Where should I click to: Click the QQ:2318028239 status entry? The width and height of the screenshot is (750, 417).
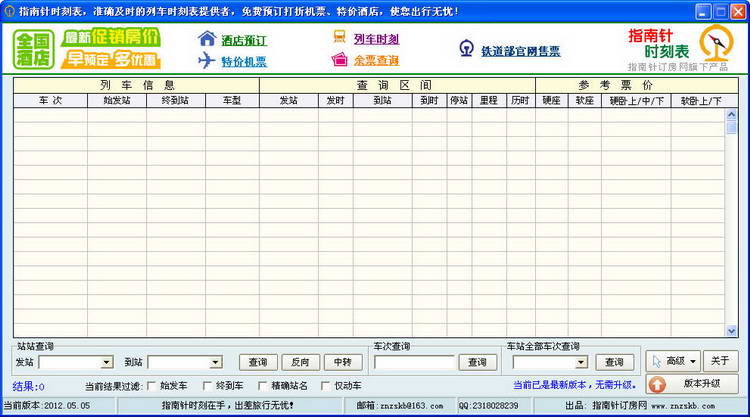tap(488, 406)
